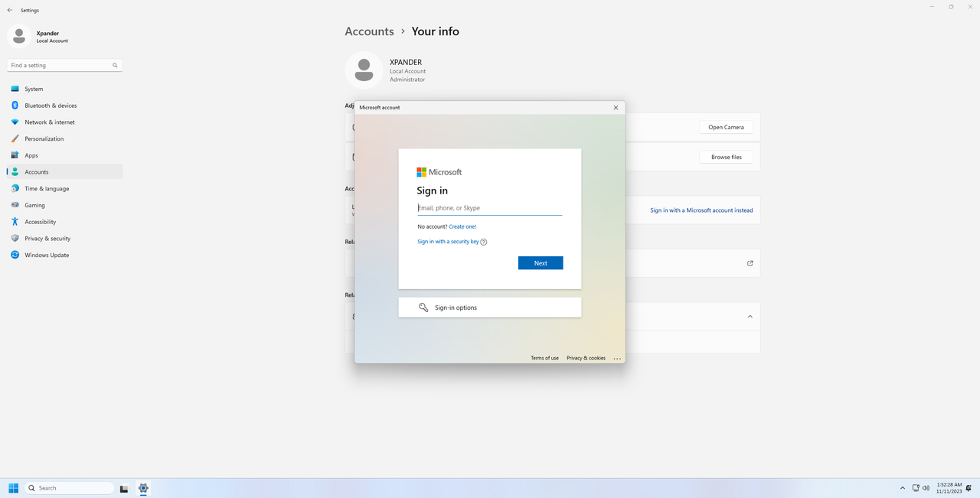Click the Xpander profile avatar in the sidebar

19,36
